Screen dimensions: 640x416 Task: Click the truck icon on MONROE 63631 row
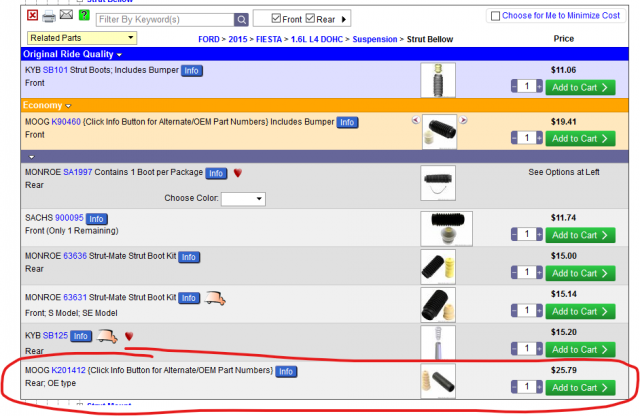(217, 297)
